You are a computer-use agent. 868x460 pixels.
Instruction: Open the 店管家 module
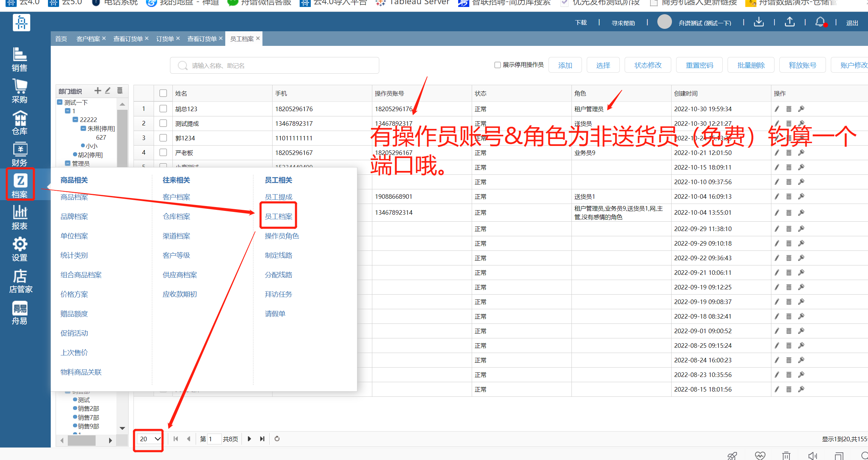click(x=21, y=281)
